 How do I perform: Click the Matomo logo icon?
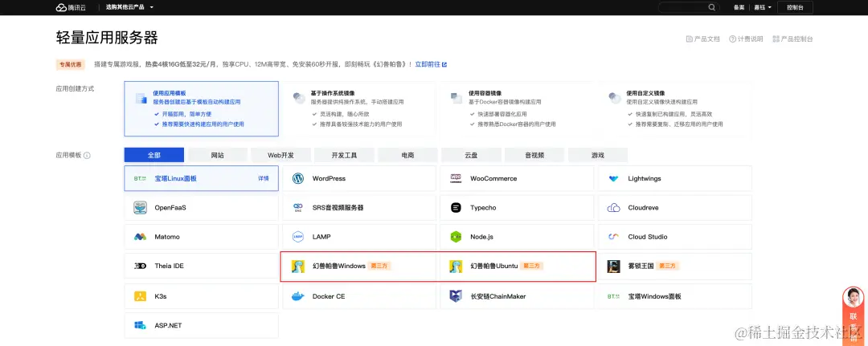(140, 237)
